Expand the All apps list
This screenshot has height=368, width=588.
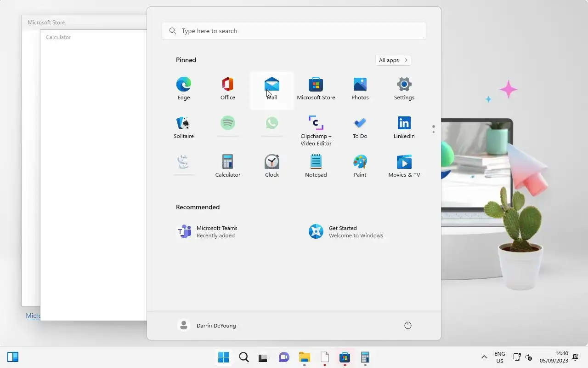tap(393, 60)
